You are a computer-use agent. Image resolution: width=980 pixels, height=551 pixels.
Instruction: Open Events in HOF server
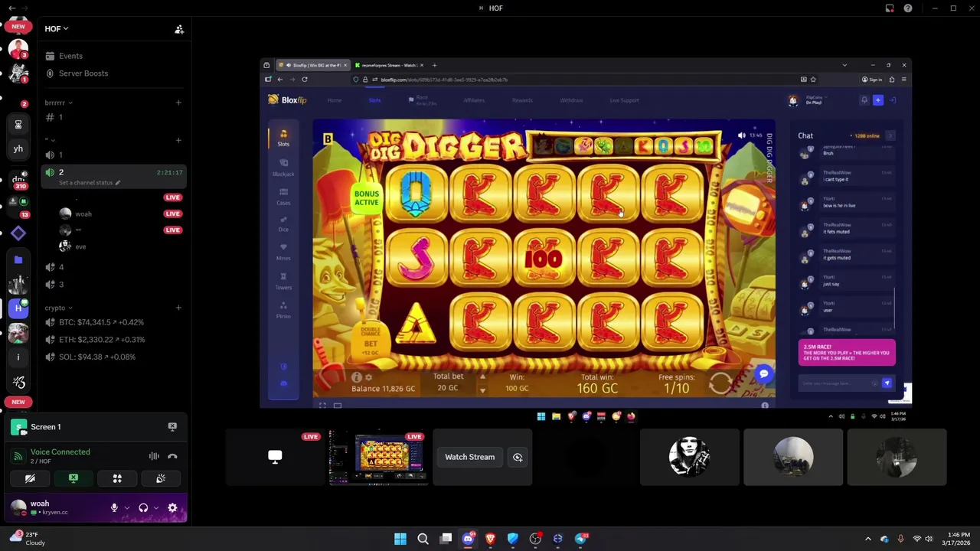(x=114, y=56)
